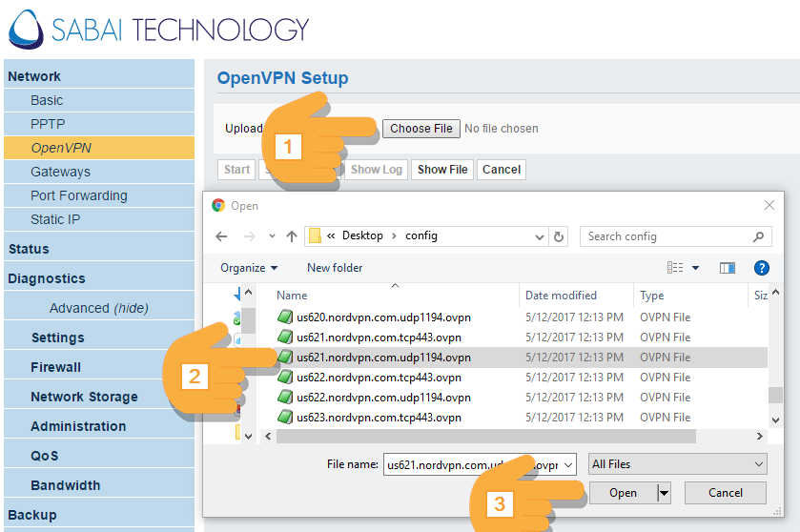This screenshot has width=800, height=532.
Task: Click the horizontal scrollbar thumb
Action: point(485,436)
